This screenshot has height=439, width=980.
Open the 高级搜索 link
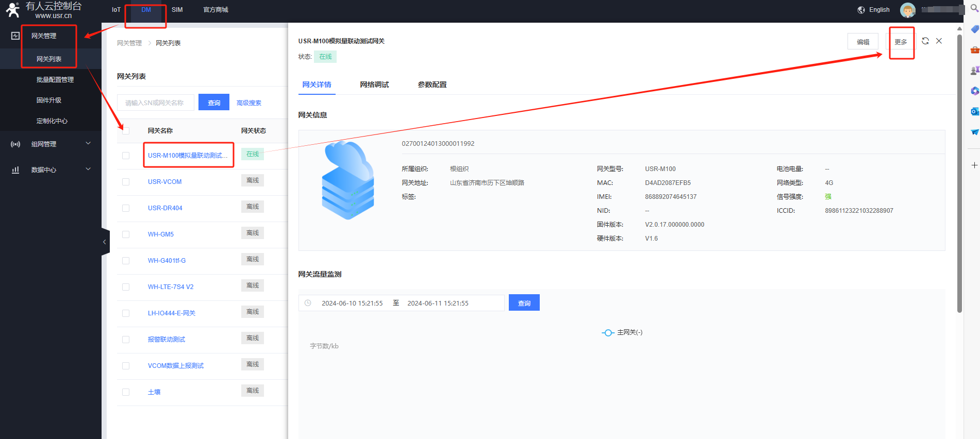[249, 103]
